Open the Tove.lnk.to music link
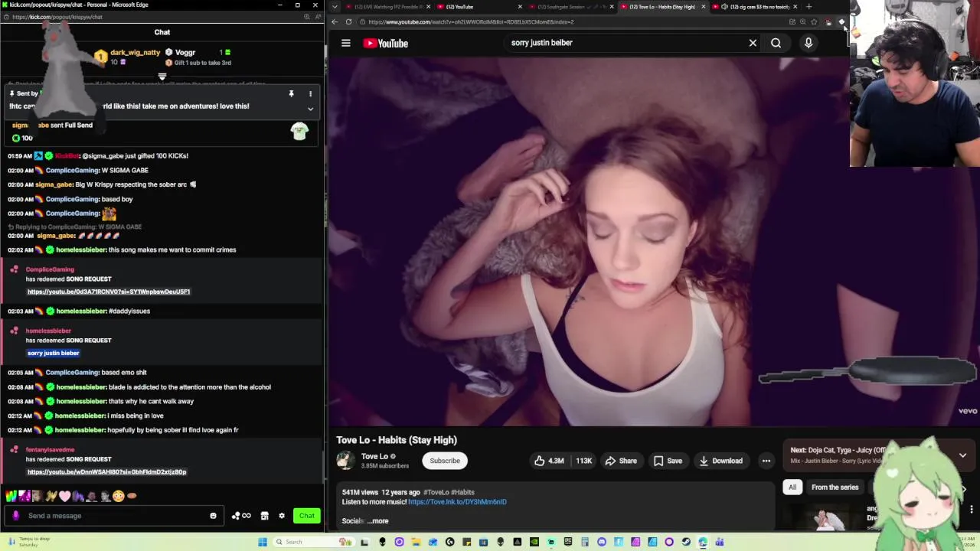Viewport: 980px width, 551px height. pos(457,502)
